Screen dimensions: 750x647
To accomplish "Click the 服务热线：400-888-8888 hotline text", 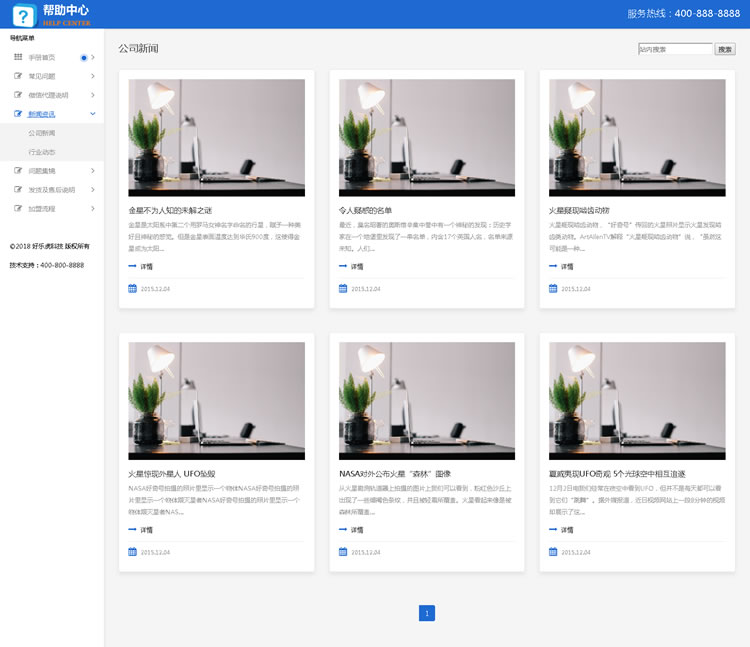I will pos(684,13).
